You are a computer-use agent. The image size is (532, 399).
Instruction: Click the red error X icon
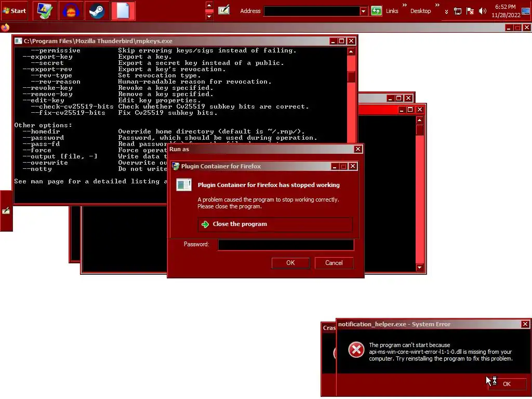pos(356,350)
